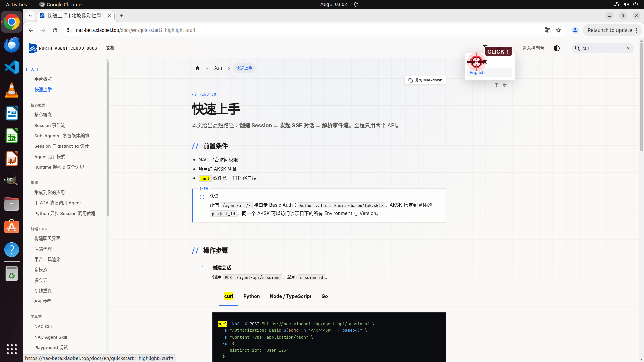Open the Relaunch to update menu dots
Screen dimensions: 644x362
pyautogui.click(x=636, y=30)
